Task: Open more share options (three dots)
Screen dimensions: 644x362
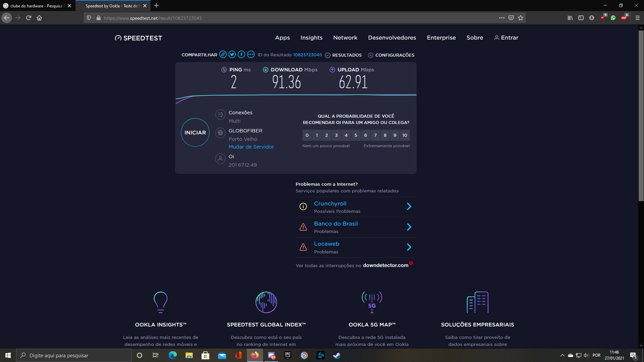Action: tap(251, 54)
